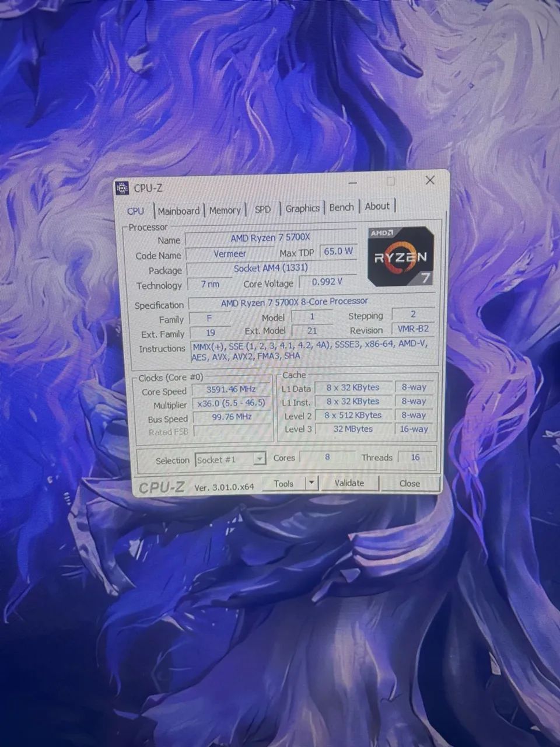This screenshot has width=560, height=747.
Task: Click the Code Name value Vermeer
Action: point(230,254)
